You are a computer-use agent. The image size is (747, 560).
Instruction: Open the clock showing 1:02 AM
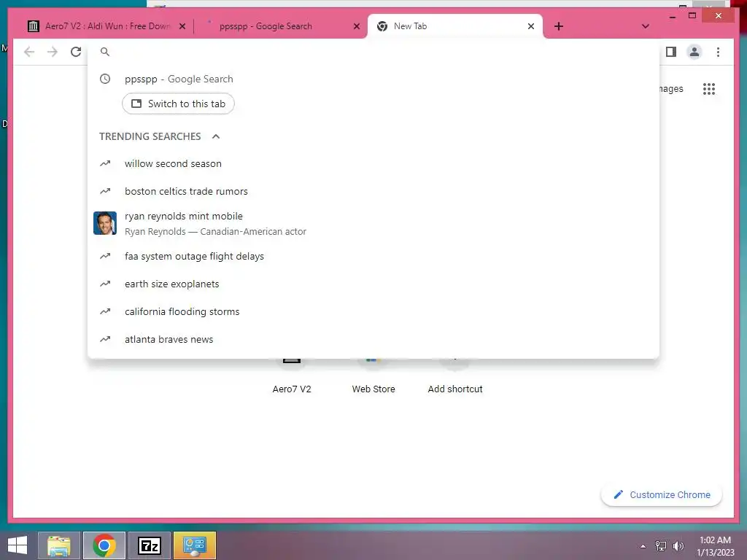(715, 546)
